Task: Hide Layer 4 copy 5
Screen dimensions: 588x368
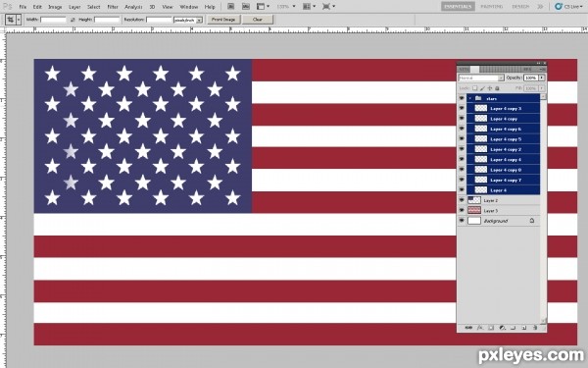Action: [x=462, y=139]
